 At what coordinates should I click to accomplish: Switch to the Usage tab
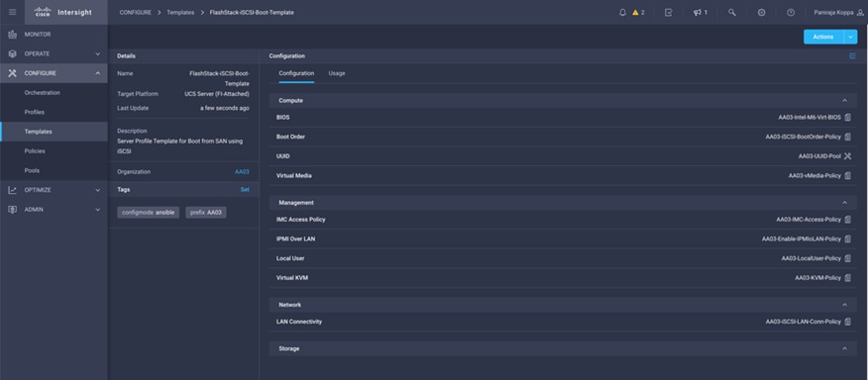click(x=337, y=73)
